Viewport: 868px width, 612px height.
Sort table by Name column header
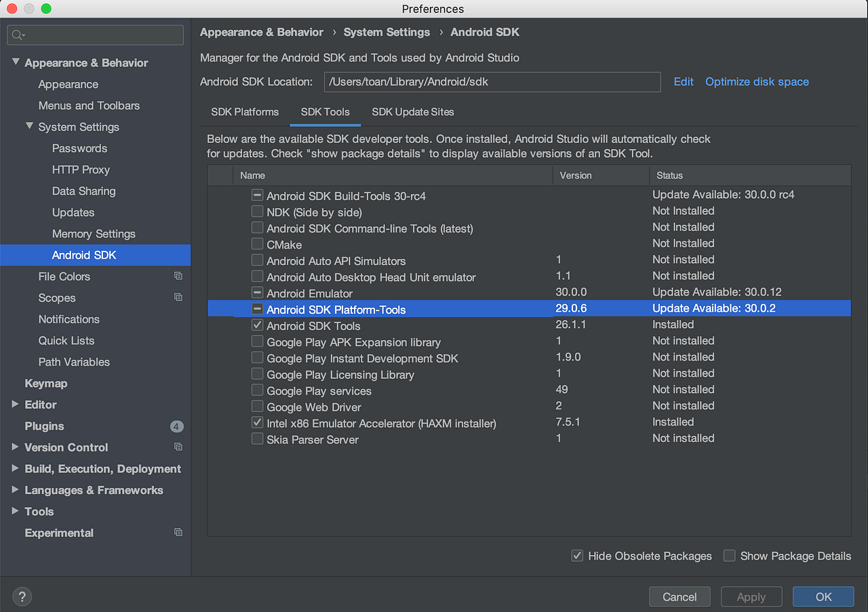pos(393,175)
